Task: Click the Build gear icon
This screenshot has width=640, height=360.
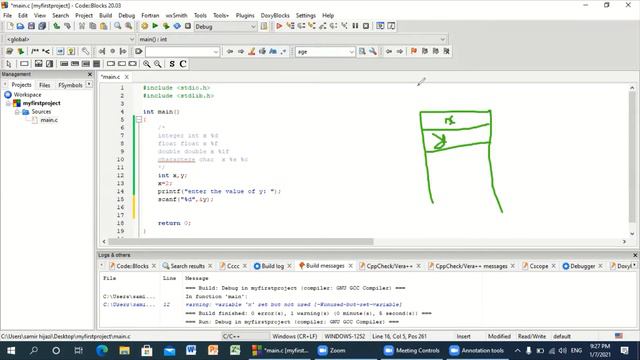Action: pos(144,26)
